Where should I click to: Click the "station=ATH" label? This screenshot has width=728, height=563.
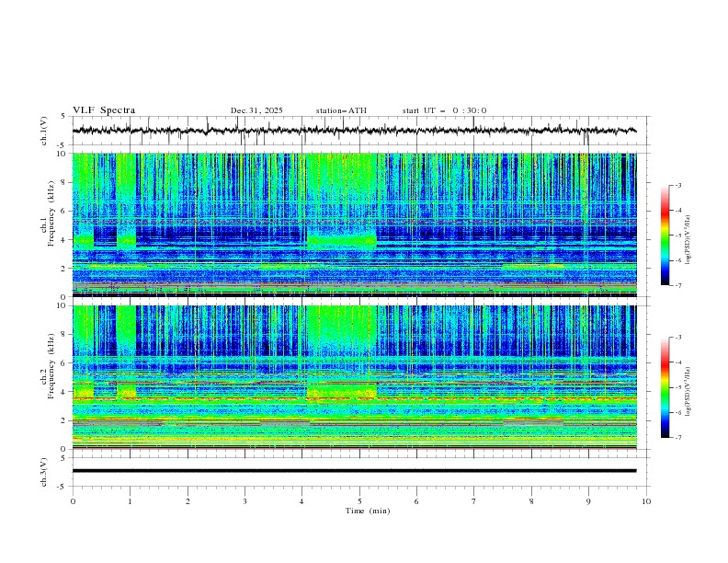[341, 110]
